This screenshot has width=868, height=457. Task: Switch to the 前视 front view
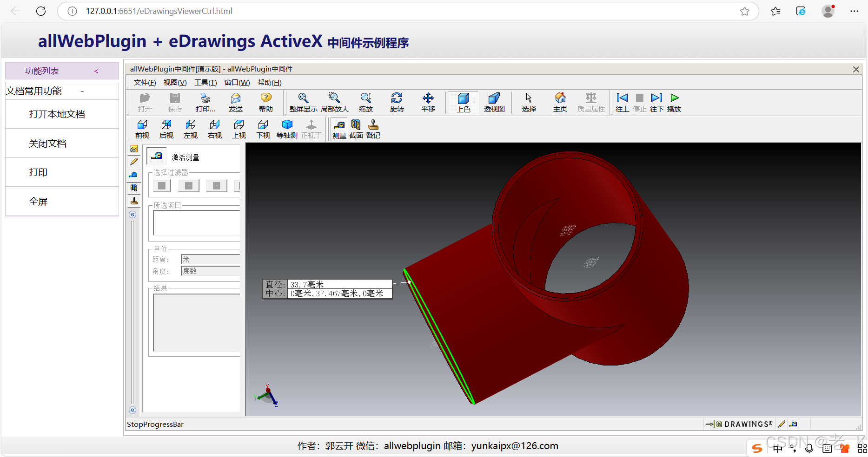tap(142, 129)
